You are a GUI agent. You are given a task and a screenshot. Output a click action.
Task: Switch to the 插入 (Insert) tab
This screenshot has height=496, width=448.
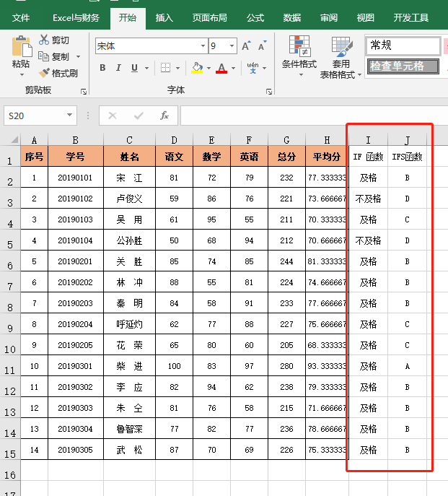click(164, 18)
